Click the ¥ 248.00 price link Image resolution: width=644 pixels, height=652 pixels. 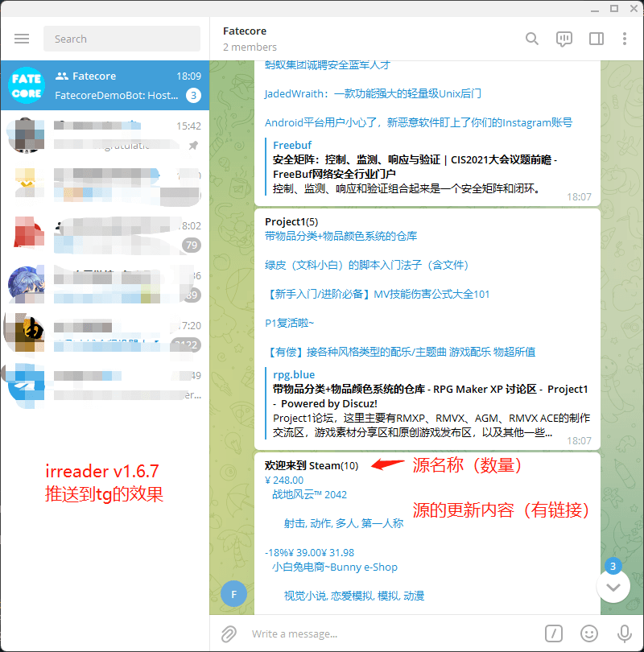284,481
